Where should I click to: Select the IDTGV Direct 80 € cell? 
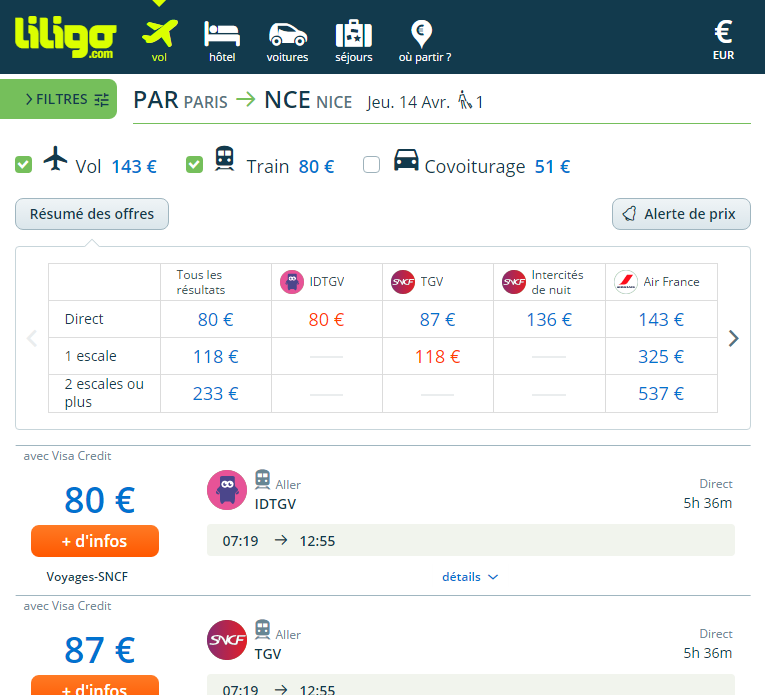click(x=326, y=319)
